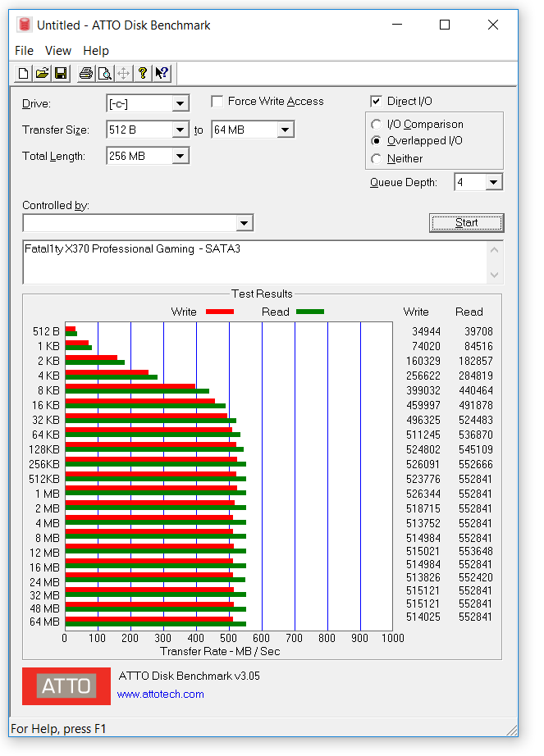Image resolution: width=544 pixels, height=756 pixels.
Task: Click the 4 KB row label
Action: [x=48, y=376]
